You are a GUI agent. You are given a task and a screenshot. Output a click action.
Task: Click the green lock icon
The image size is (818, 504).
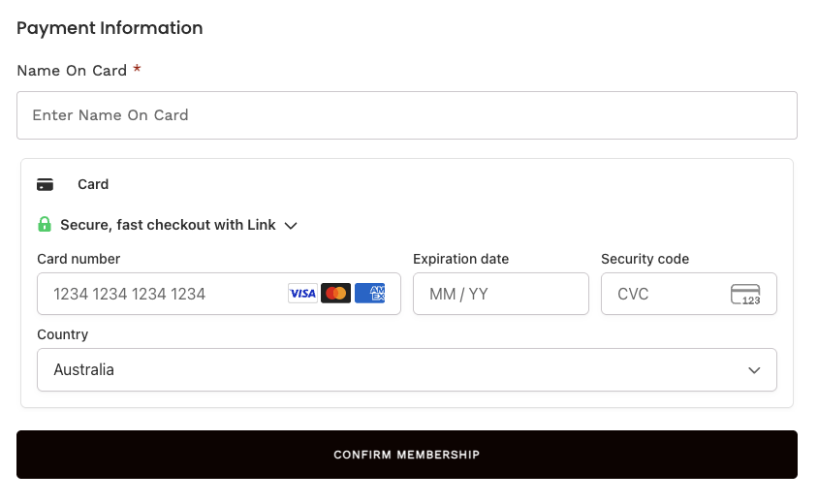pos(45,225)
